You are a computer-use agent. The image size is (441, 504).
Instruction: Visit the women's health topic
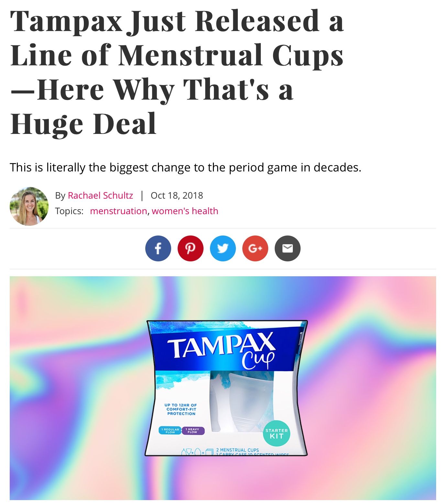click(185, 211)
